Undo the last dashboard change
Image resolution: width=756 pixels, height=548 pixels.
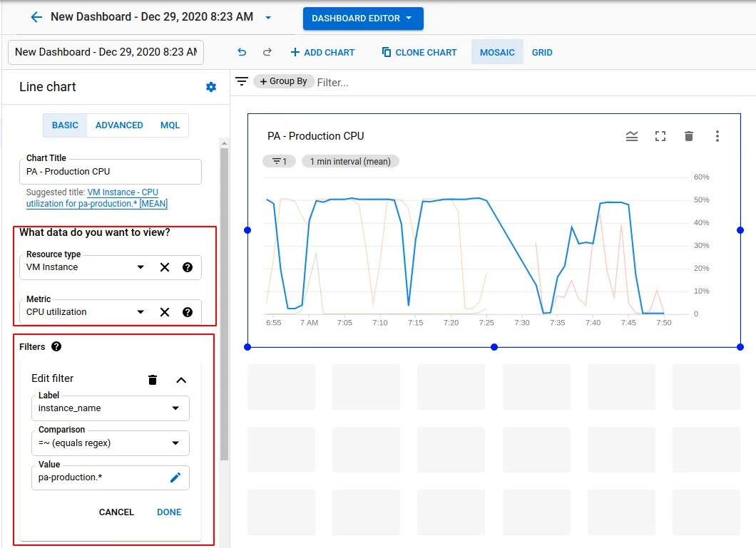(x=242, y=52)
